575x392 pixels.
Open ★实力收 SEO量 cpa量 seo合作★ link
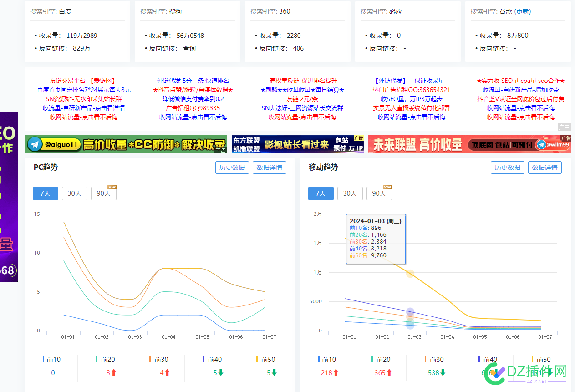pos(521,81)
